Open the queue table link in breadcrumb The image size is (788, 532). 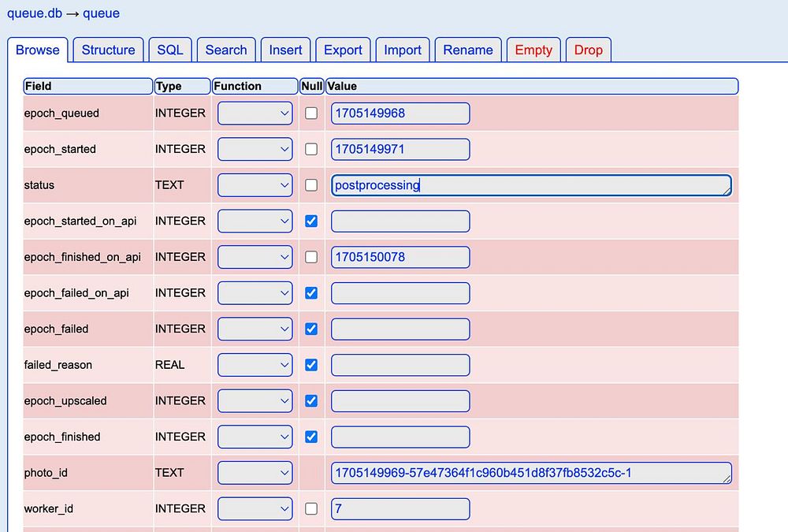click(x=101, y=13)
